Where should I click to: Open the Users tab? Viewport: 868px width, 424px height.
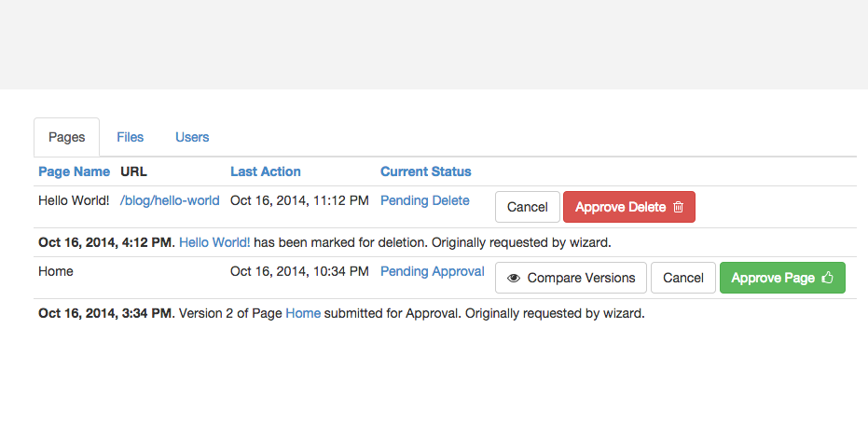[192, 137]
